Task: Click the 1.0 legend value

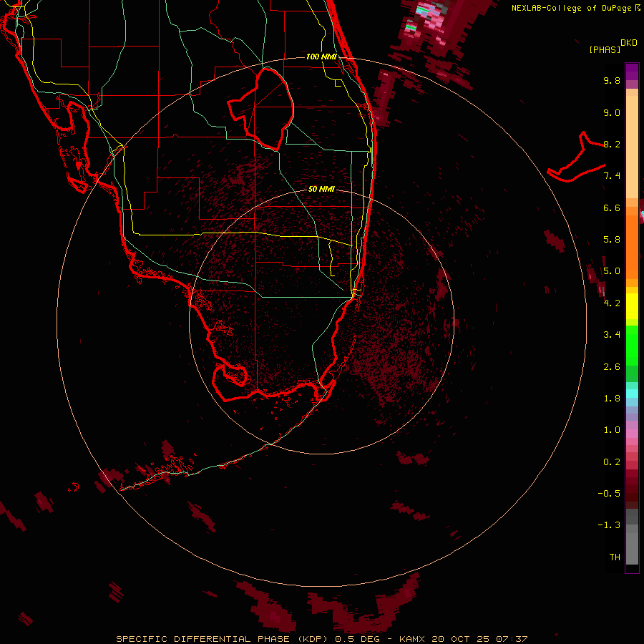Action: pos(612,430)
